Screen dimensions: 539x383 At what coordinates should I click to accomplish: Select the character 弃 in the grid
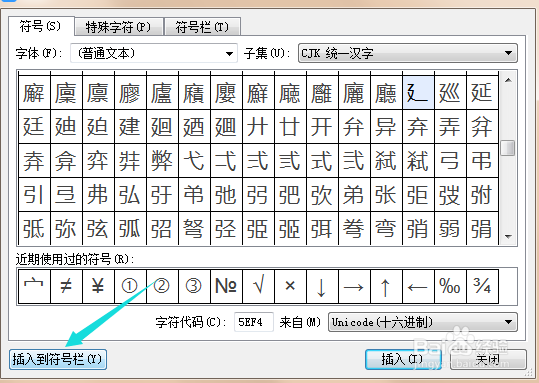418,127
